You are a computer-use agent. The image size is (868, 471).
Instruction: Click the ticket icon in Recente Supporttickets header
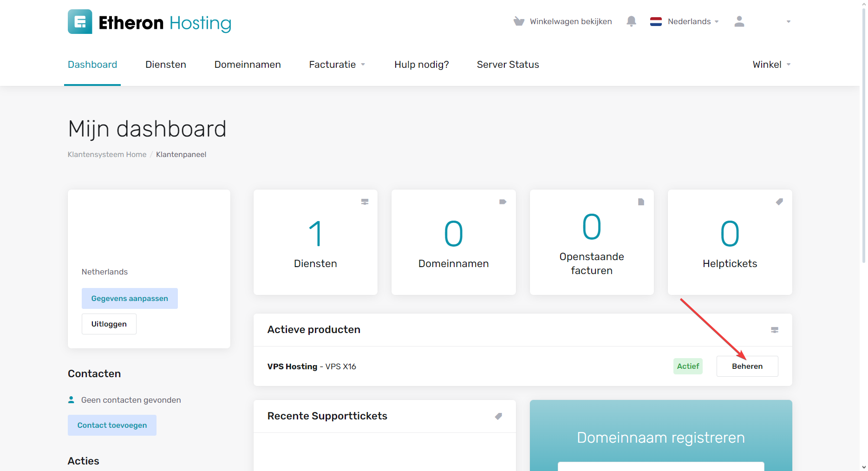pos(498,416)
